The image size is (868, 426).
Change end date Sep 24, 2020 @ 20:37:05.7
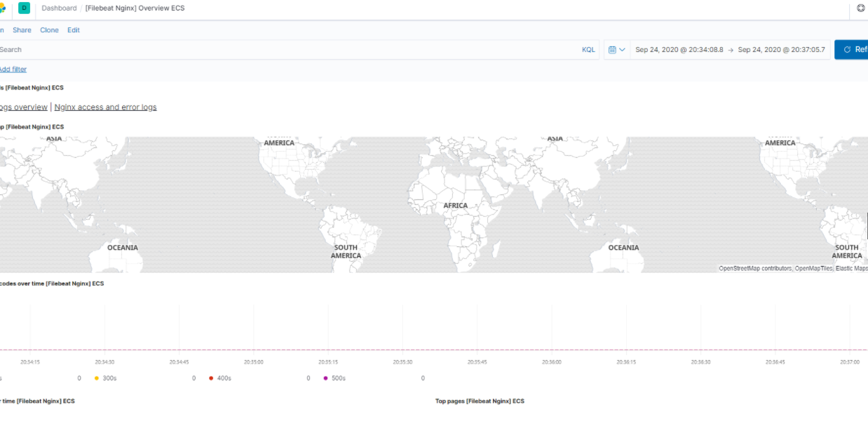tap(781, 50)
